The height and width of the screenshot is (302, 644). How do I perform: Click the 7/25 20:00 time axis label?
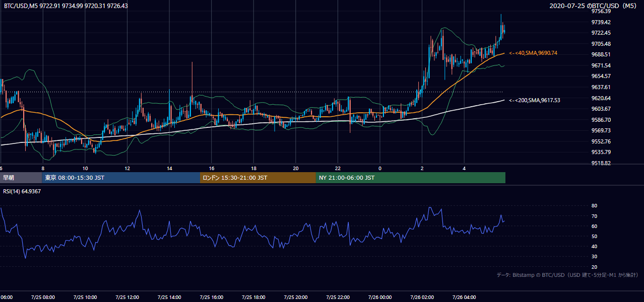295,297
